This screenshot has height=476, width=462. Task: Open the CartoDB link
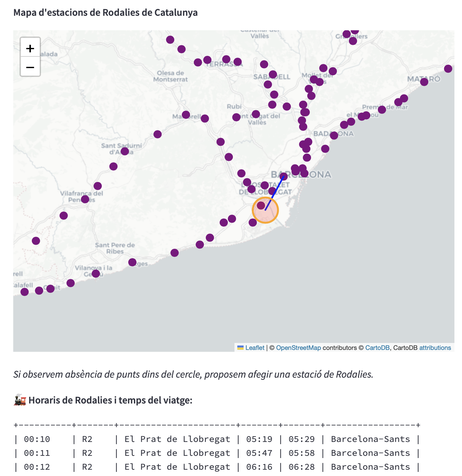(377, 348)
